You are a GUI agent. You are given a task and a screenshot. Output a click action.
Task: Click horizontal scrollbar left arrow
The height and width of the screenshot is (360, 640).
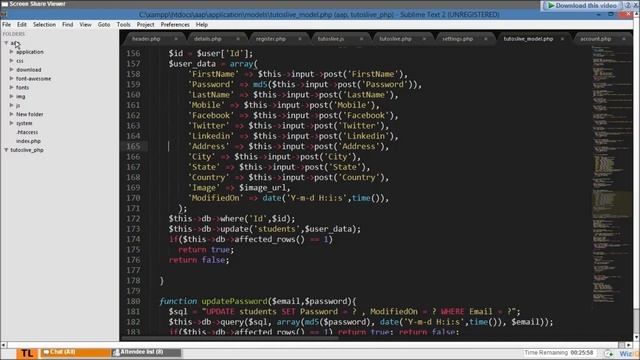point(3,345)
